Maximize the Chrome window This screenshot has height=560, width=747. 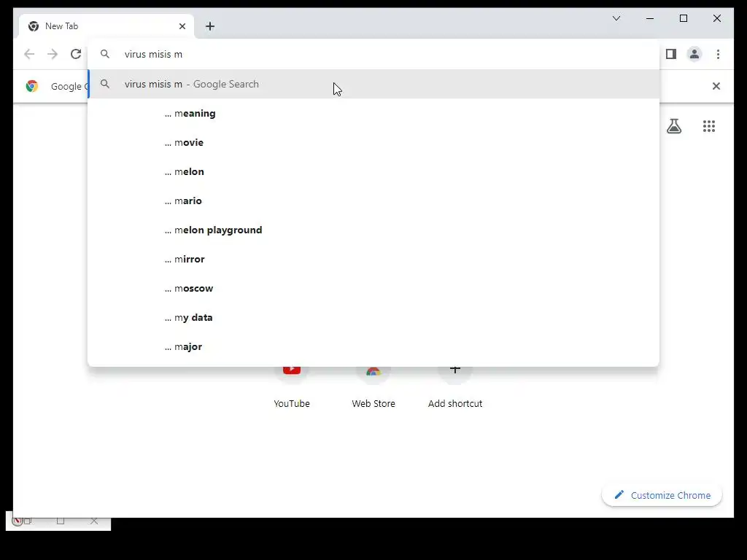coord(683,18)
